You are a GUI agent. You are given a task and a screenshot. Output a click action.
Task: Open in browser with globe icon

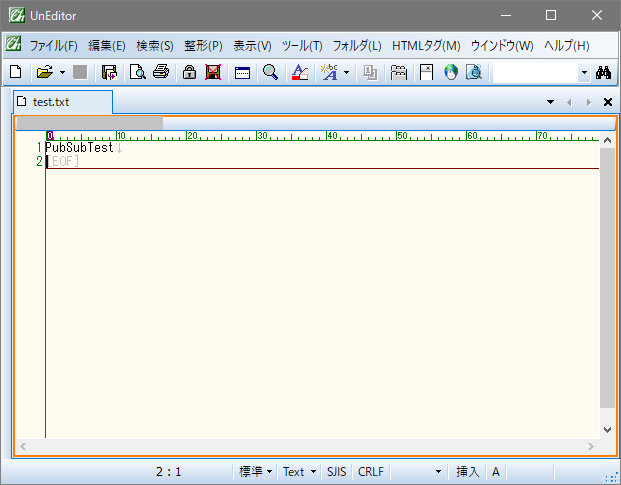[451, 72]
